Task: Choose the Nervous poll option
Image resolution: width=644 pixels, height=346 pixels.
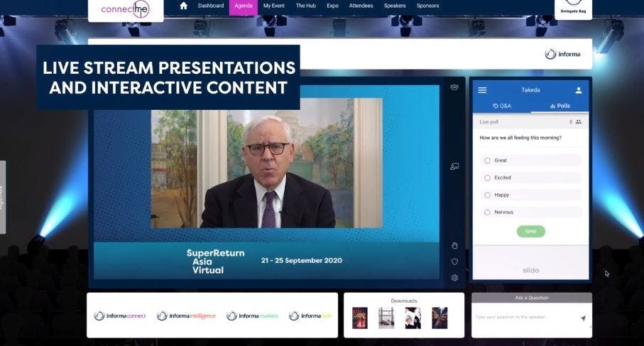Action: pos(488,212)
